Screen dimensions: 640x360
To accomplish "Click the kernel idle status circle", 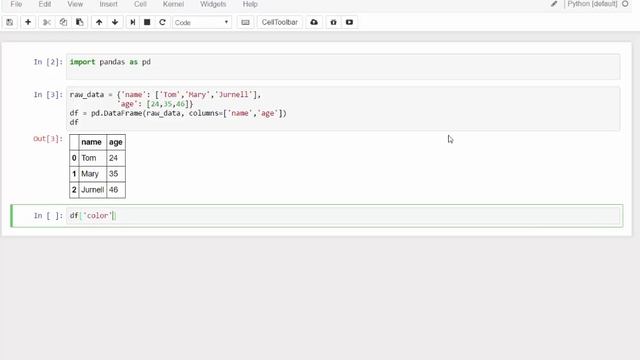I will 625,4.
